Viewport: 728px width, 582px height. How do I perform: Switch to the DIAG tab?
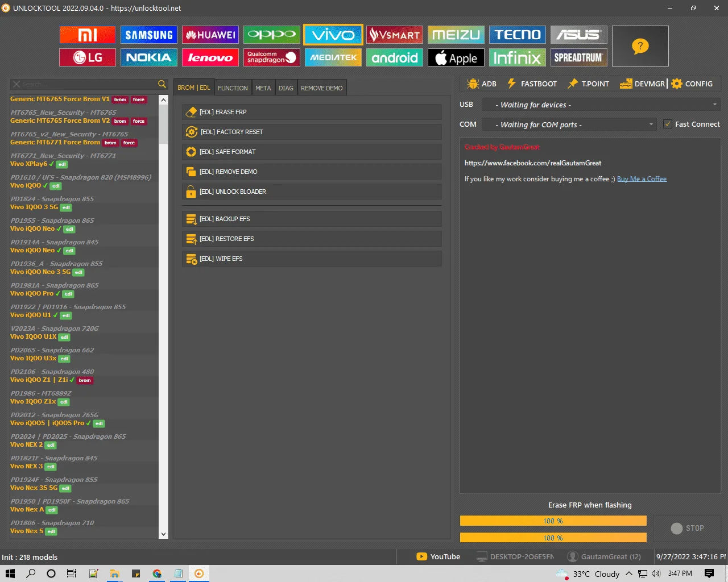coord(286,88)
